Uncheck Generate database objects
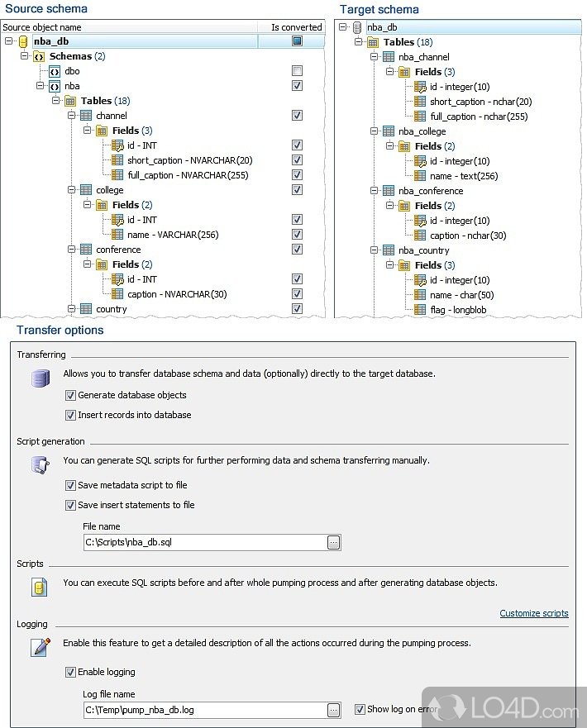The image size is (587, 728). point(71,396)
